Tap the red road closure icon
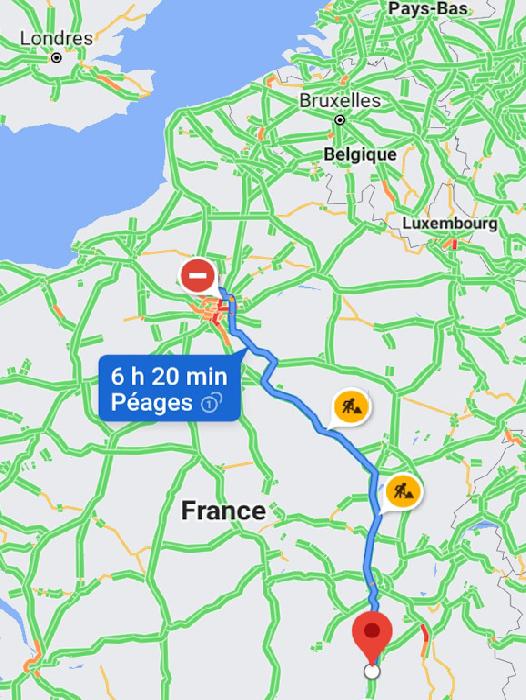This screenshot has height=700, width=526. 198,276
